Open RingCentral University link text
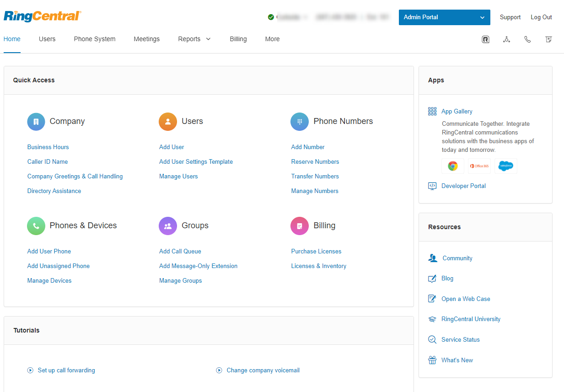564x392 pixels. point(471,319)
